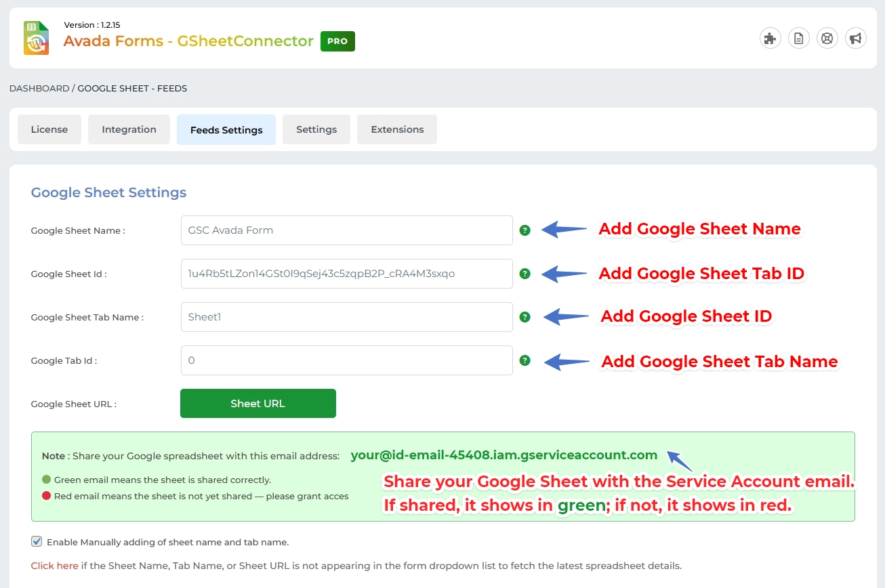Click the DASHBOARD breadcrumb link
The width and height of the screenshot is (885, 588).
[x=39, y=88]
